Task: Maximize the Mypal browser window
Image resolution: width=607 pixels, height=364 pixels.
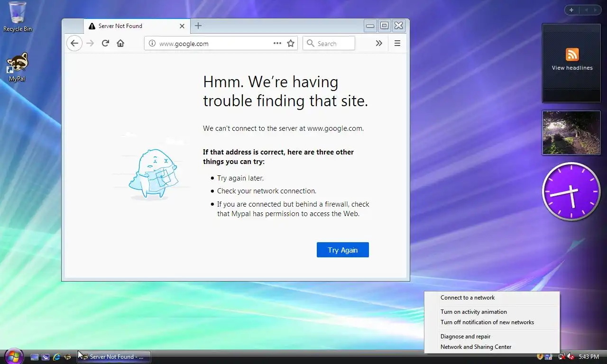Action: coord(385,26)
